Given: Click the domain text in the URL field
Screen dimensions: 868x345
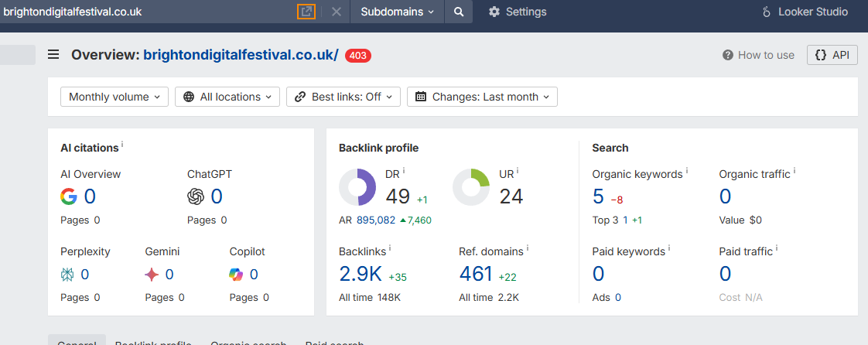Looking at the screenshot, I should (73, 12).
